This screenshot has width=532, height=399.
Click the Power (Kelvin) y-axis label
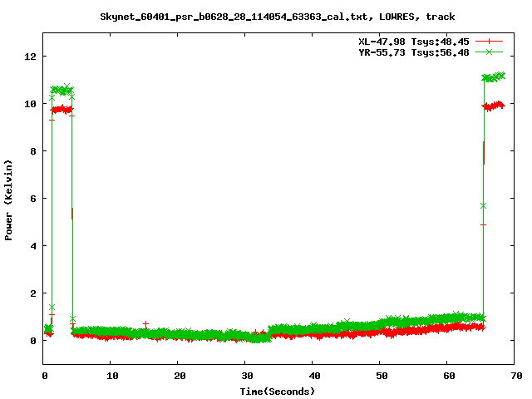tap(8, 200)
